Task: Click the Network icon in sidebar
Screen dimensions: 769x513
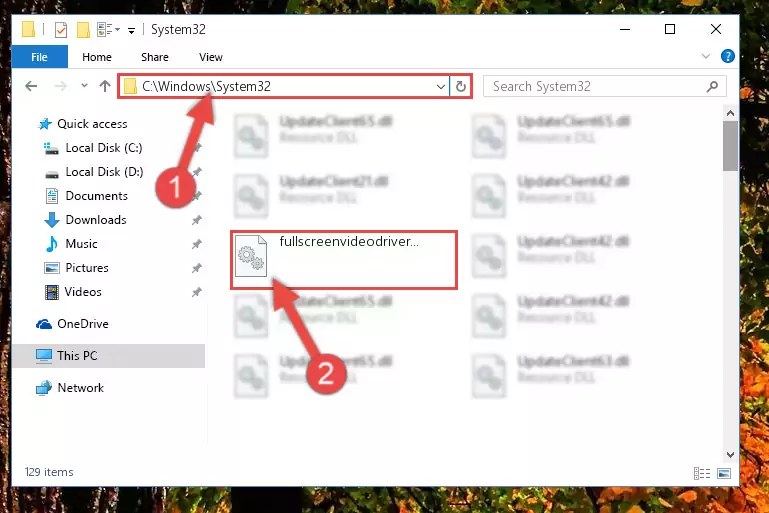Action: pyautogui.click(x=44, y=388)
